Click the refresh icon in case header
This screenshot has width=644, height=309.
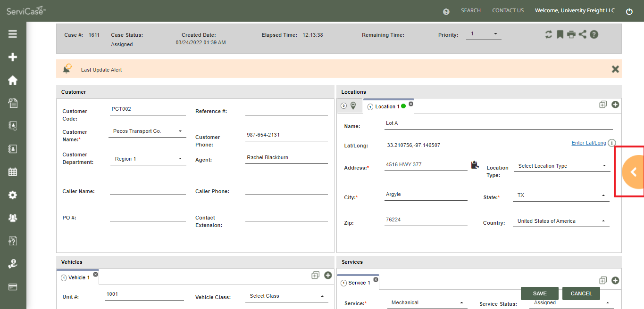pos(548,34)
